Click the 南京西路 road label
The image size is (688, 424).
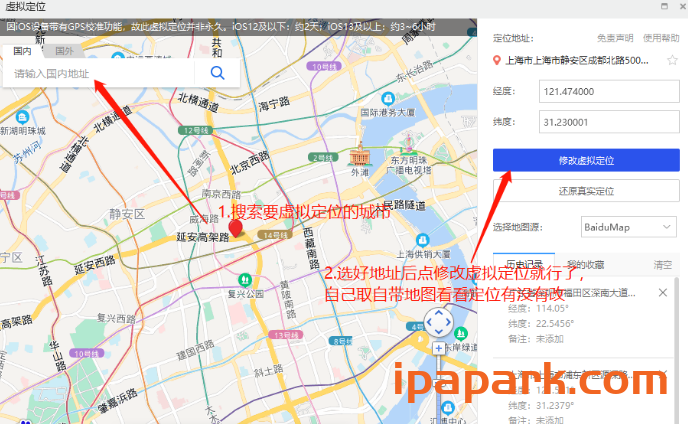point(221,194)
